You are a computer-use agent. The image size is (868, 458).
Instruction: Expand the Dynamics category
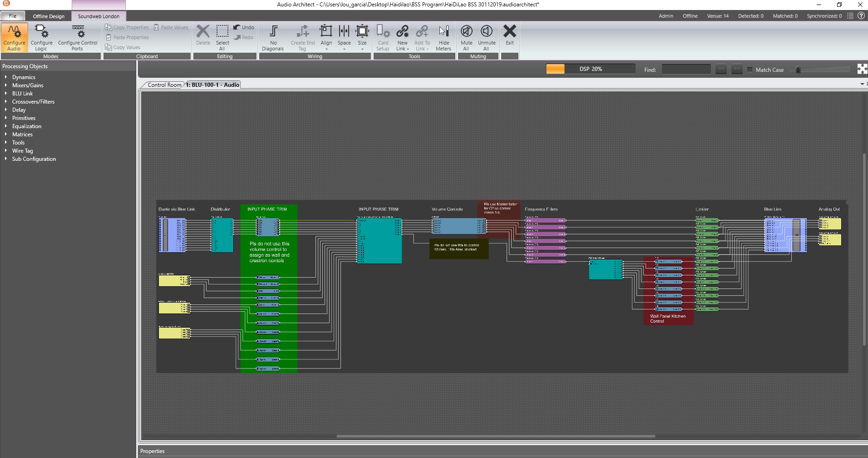pyautogui.click(x=6, y=77)
